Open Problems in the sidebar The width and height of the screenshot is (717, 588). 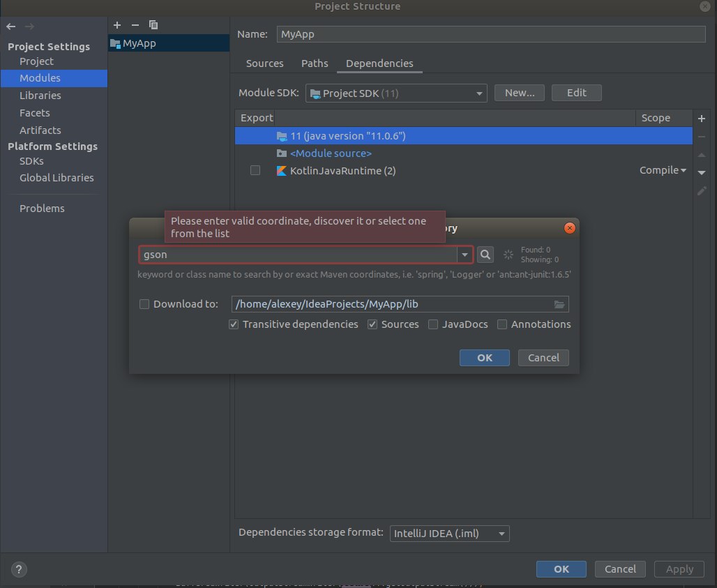[42, 209]
